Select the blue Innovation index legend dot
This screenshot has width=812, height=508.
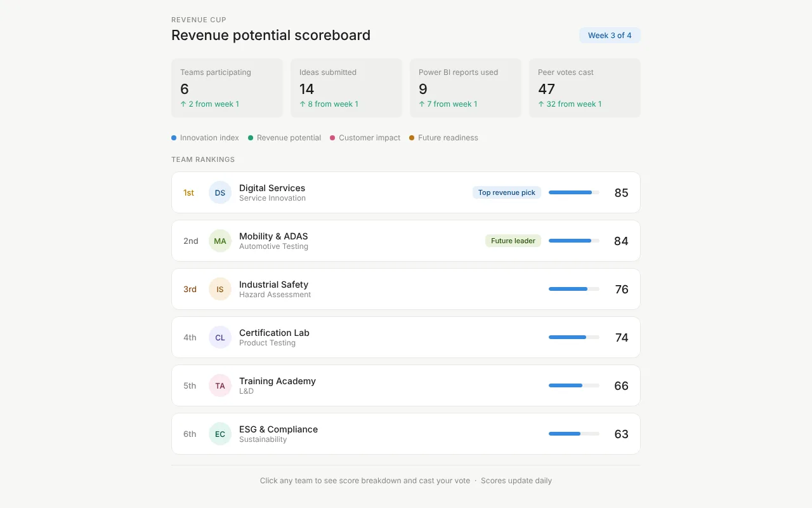coord(174,138)
